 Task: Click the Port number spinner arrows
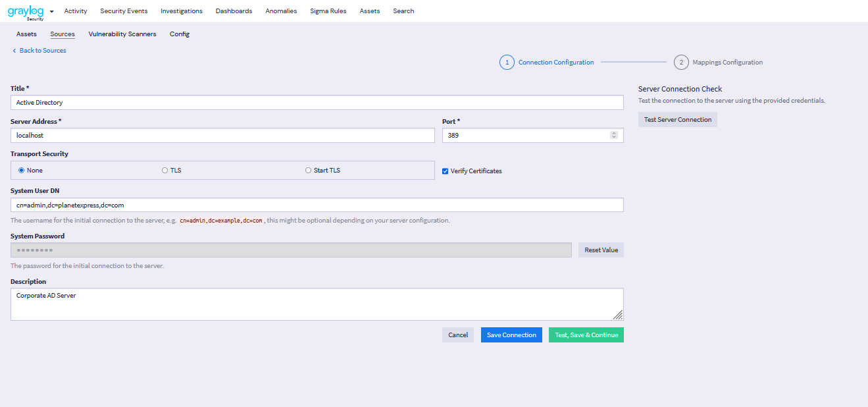614,135
